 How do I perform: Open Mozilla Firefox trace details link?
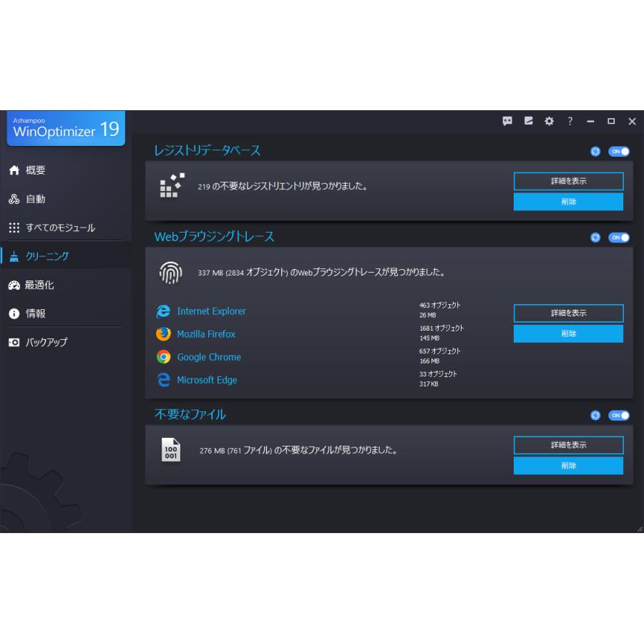click(x=206, y=334)
